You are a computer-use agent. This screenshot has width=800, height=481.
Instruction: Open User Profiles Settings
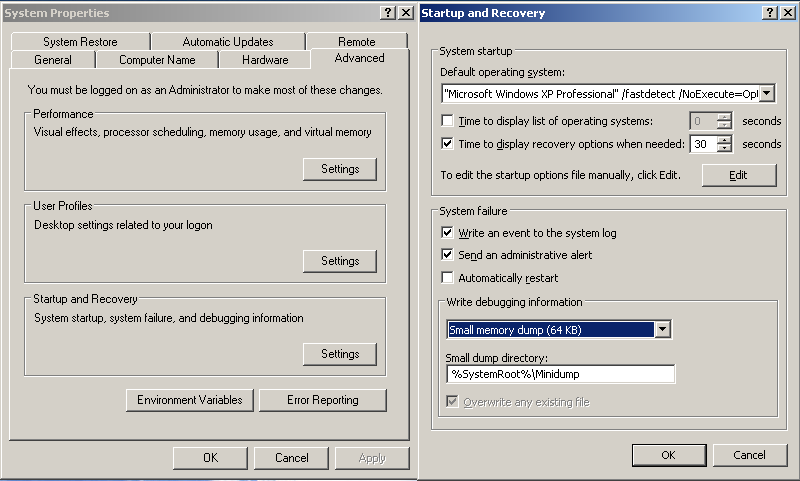coord(340,261)
